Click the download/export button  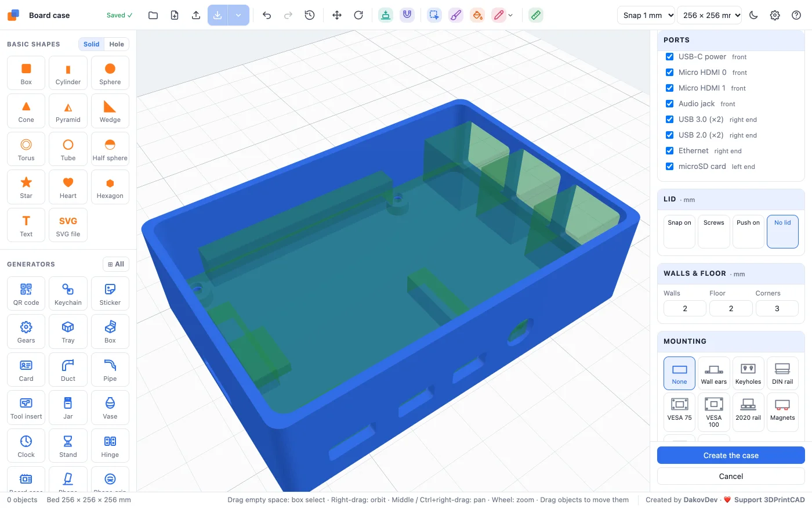tap(217, 15)
